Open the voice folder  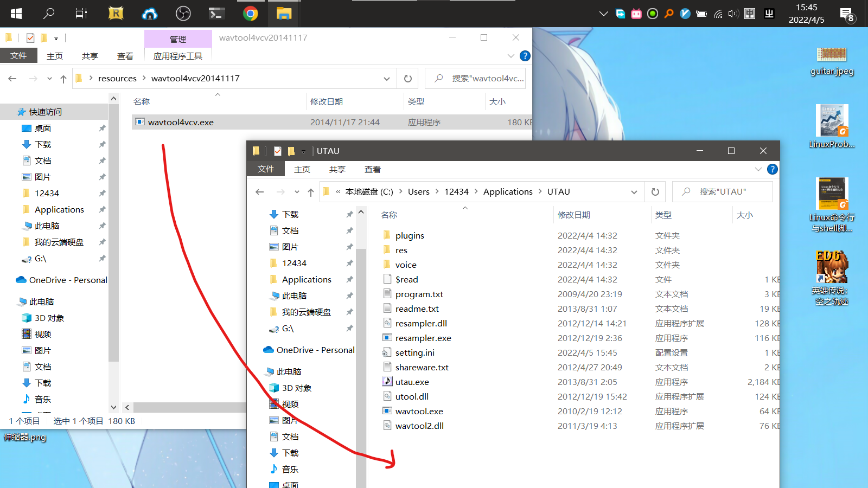[406, 265]
